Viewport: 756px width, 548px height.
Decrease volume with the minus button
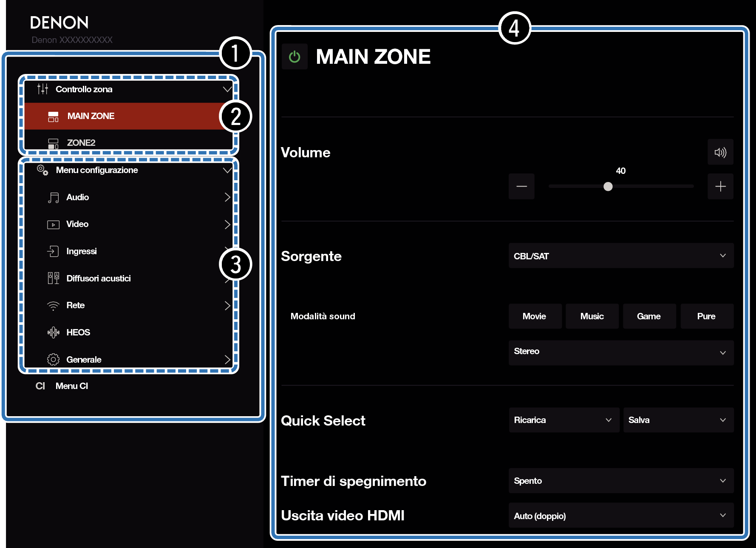click(521, 187)
